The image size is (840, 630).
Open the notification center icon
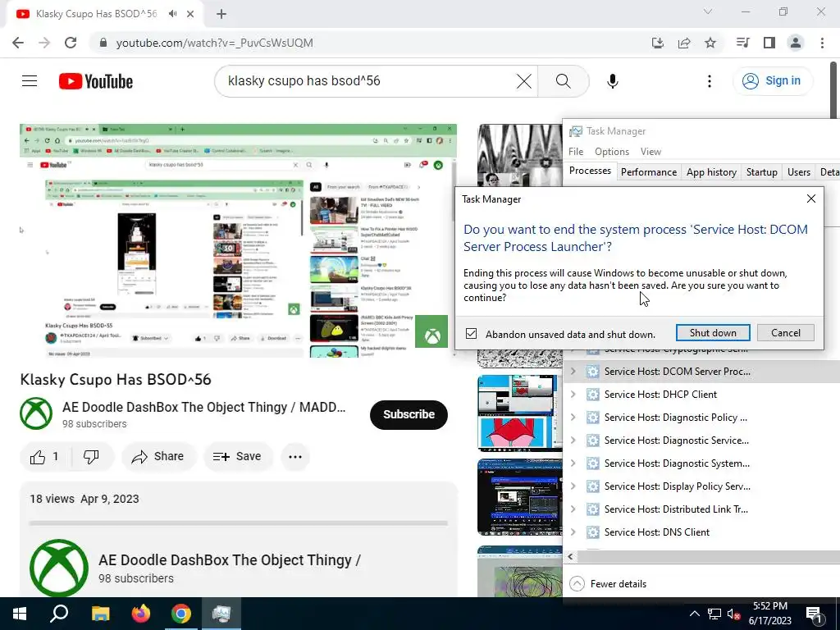tap(815, 614)
